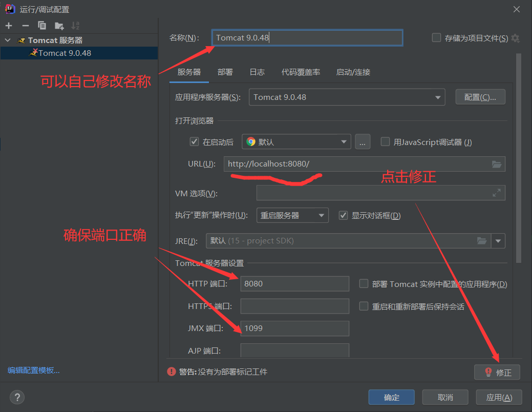Switch to 代码覆盖率 tab
The height and width of the screenshot is (412, 532).
point(301,72)
